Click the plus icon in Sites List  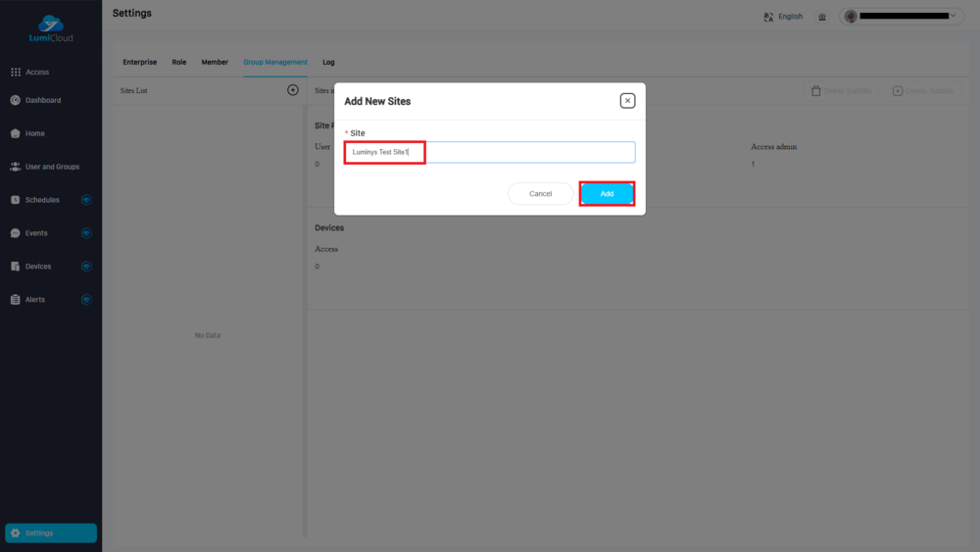292,90
